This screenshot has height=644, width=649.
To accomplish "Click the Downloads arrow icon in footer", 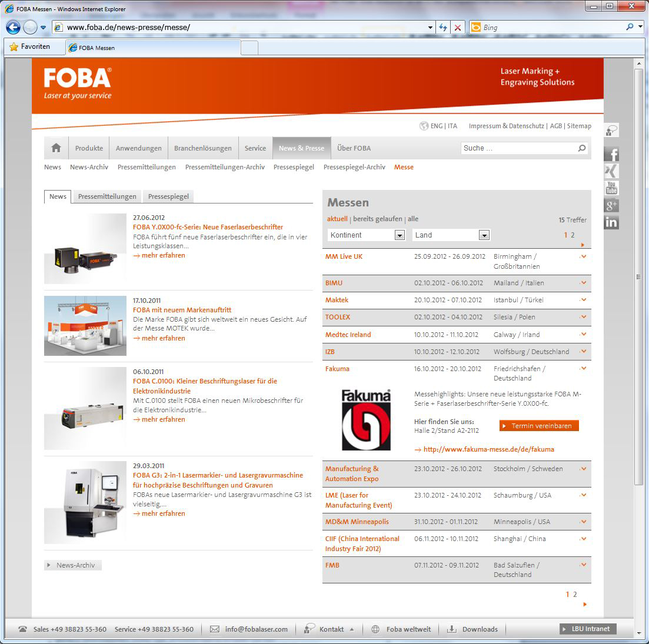I will click(x=451, y=629).
